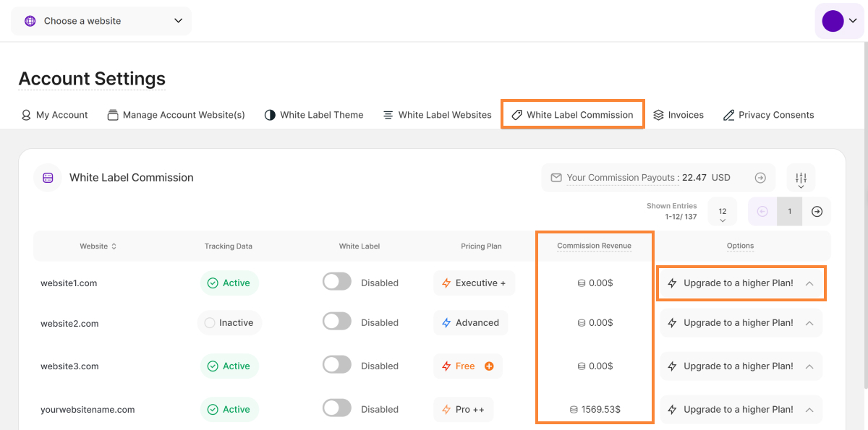868x430 pixels.
Task: Open the purple user avatar menu
Action: point(839,21)
